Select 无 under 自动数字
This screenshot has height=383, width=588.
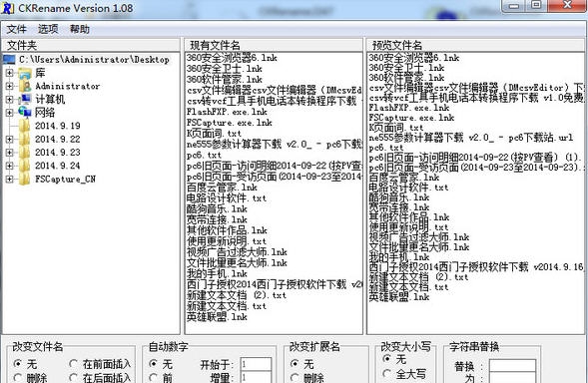(x=161, y=364)
